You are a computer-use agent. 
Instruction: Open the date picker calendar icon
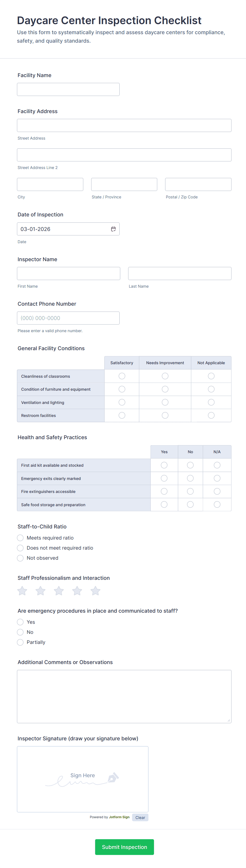tap(113, 229)
